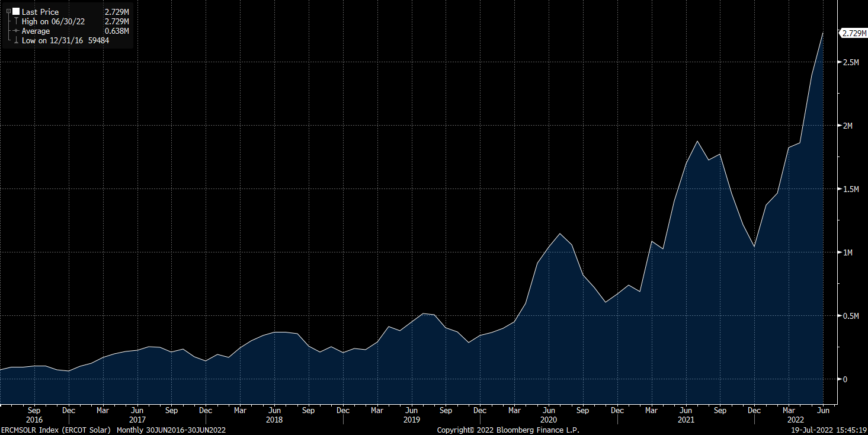The height and width of the screenshot is (435, 868).
Task: Select Low on 12/31/16 legend entry
Action: click(52, 40)
